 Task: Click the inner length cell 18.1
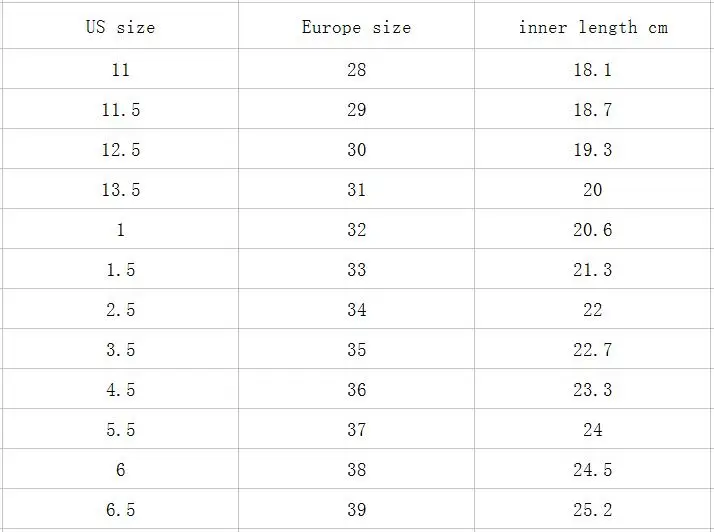tap(592, 69)
